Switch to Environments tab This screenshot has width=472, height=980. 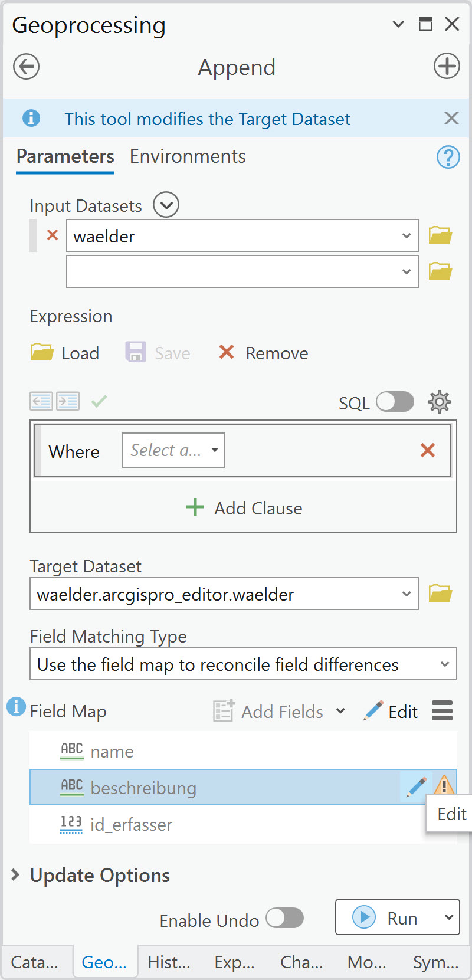[x=187, y=156]
